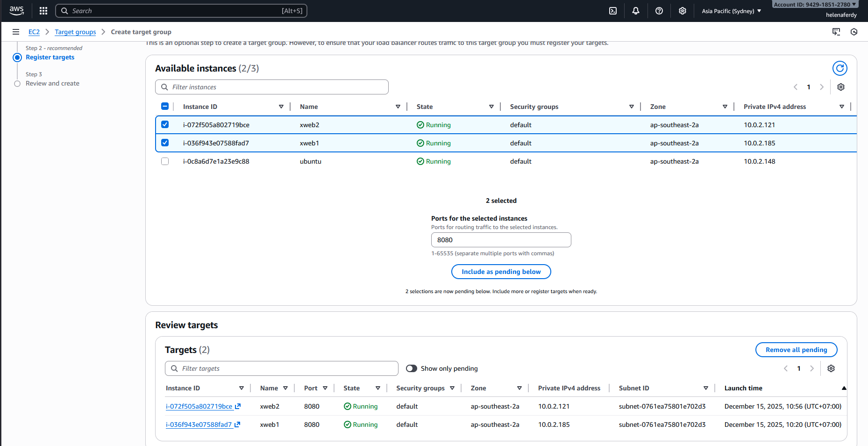Open AWS CloudShell terminal icon
Image resolution: width=868 pixels, height=446 pixels.
(613, 11)
